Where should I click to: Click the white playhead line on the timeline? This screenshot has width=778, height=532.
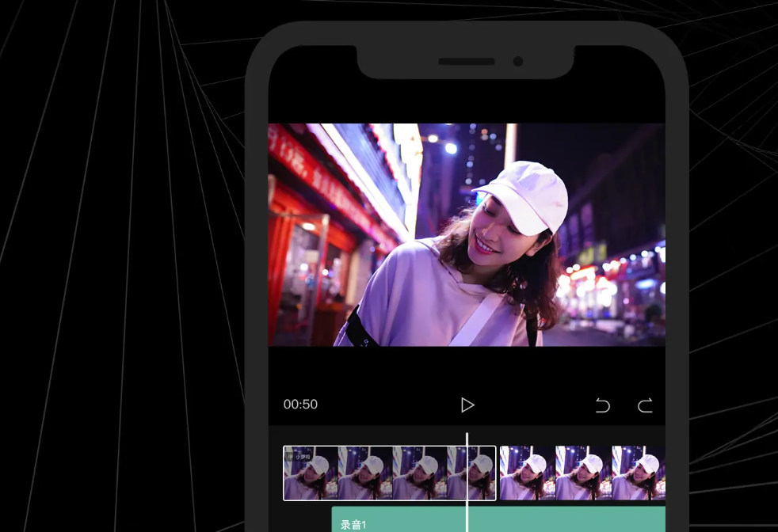[x=467, y=482]
